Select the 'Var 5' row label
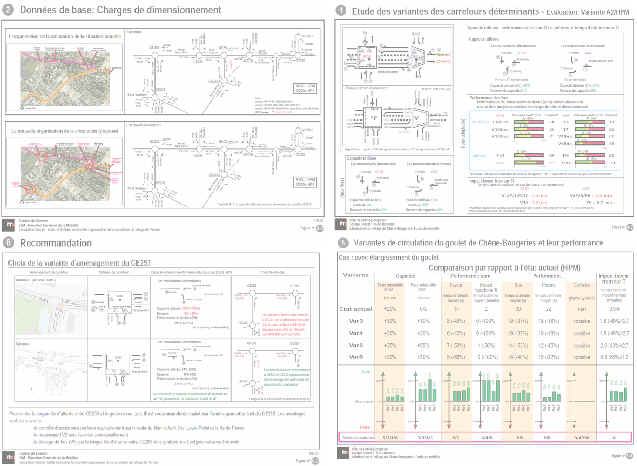The height and width of the screenshot is (466, 637). [355, 345]
